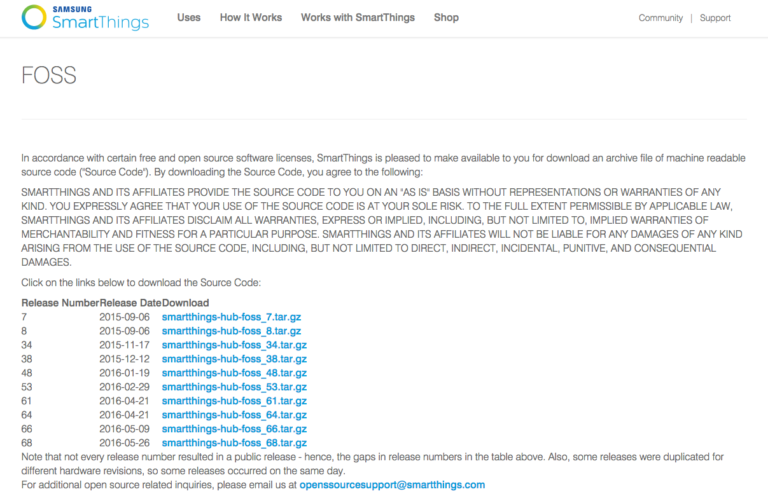Download smartthings-hub-foss_7.tar.gz
The width and height of the screenshot is (768, 494).
[231, 317]
